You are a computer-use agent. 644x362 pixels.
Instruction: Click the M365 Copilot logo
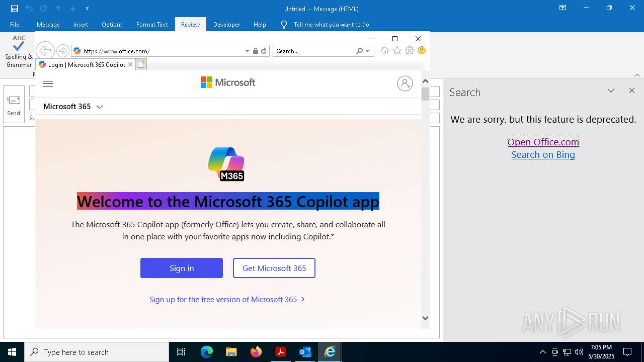coord(226,164)
